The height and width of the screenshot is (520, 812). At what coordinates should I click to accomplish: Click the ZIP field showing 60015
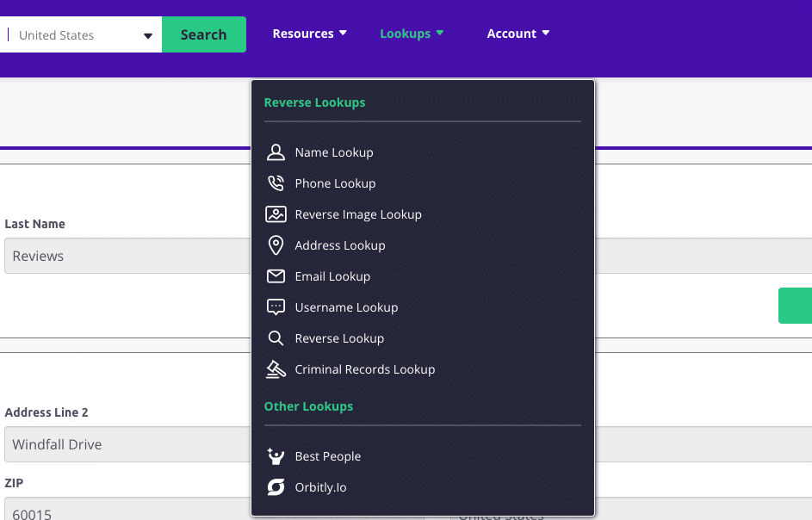point(121,514)
